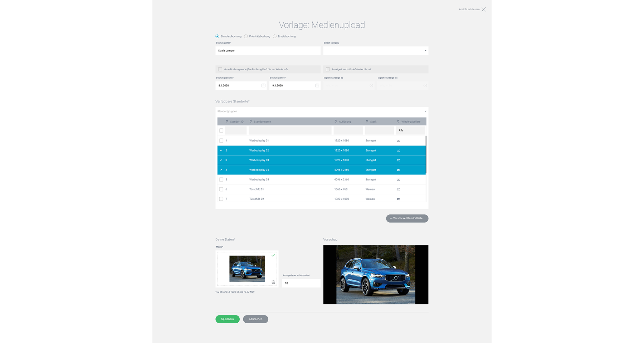Click Standort ID filter field
644x343 pixels.
pos(236,130)
